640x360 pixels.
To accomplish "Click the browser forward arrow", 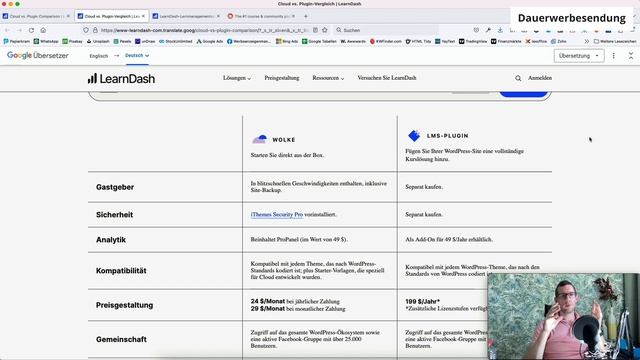I will coord(19,30).
